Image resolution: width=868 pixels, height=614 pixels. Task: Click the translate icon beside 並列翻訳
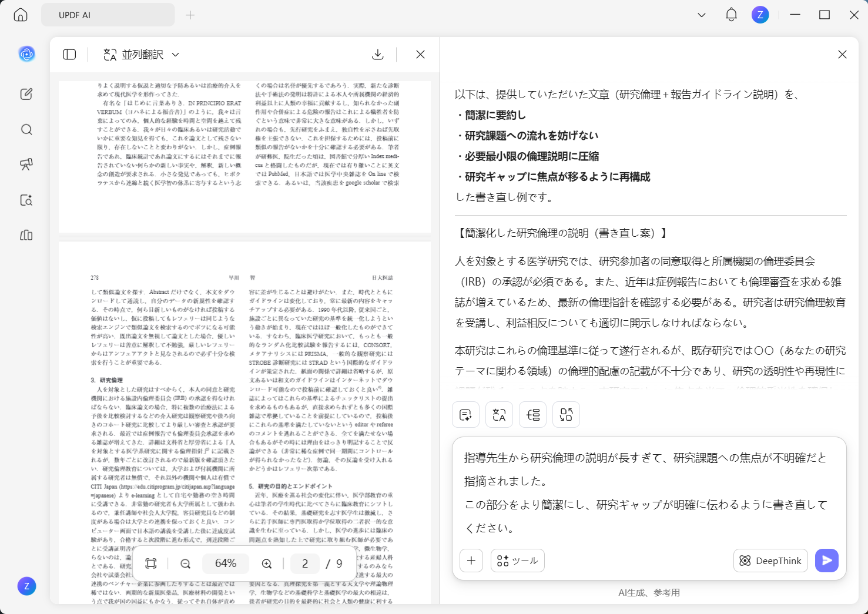tap(110, 55)
